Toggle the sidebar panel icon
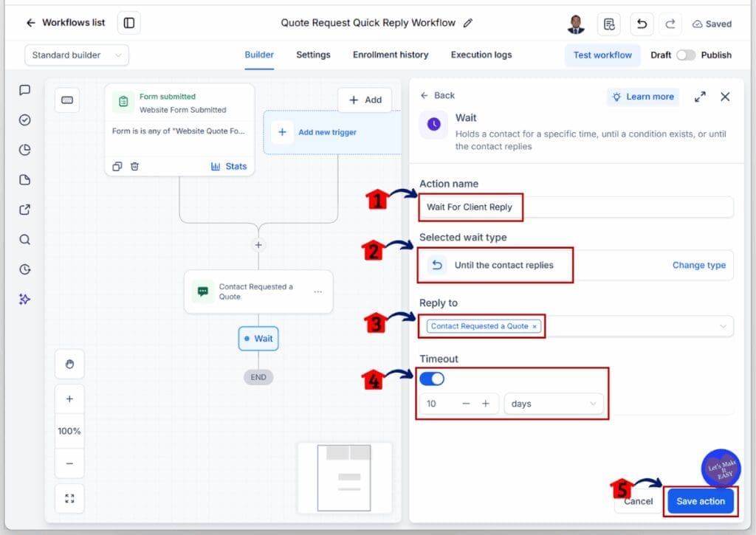756x535 pixels. [x=128, y=23]
